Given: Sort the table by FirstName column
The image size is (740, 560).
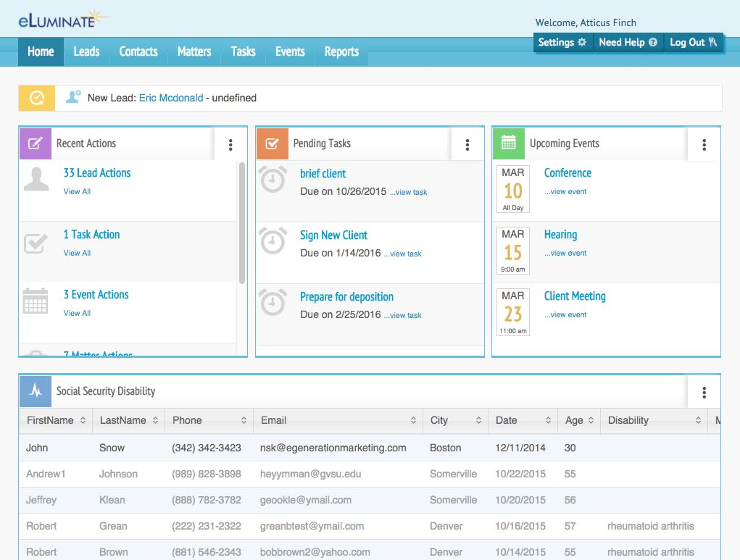Looking at the screenshot, I should pos(81,419).
